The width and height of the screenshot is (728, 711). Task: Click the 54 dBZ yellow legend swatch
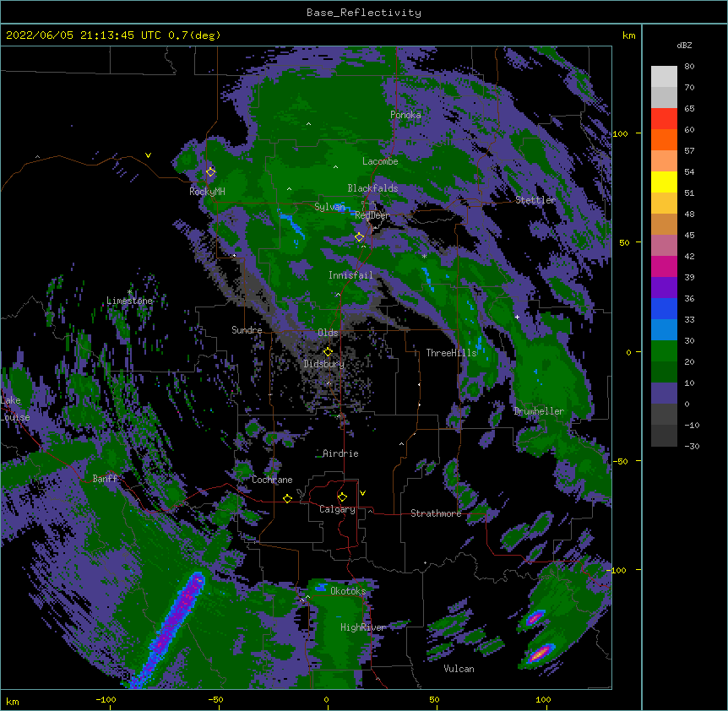(x=664, y=182)
